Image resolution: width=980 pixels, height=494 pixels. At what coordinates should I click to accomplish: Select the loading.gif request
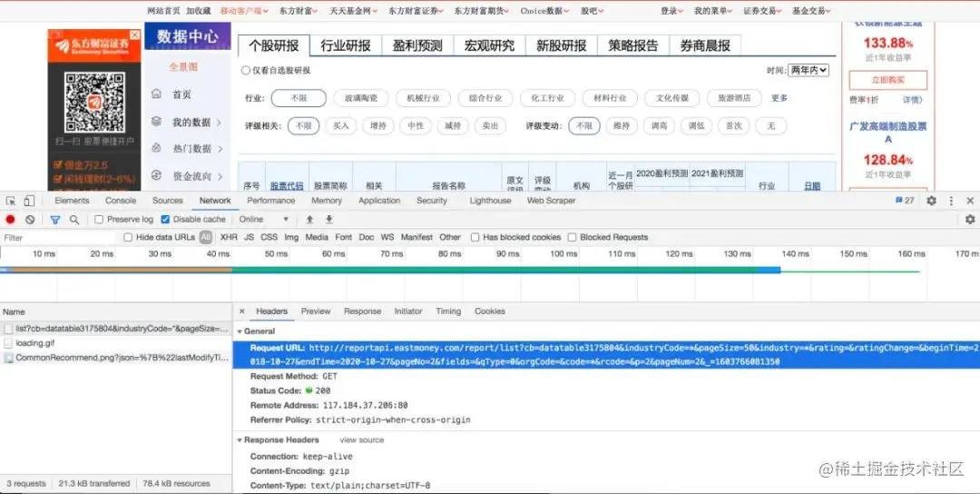tap(115, 343)
